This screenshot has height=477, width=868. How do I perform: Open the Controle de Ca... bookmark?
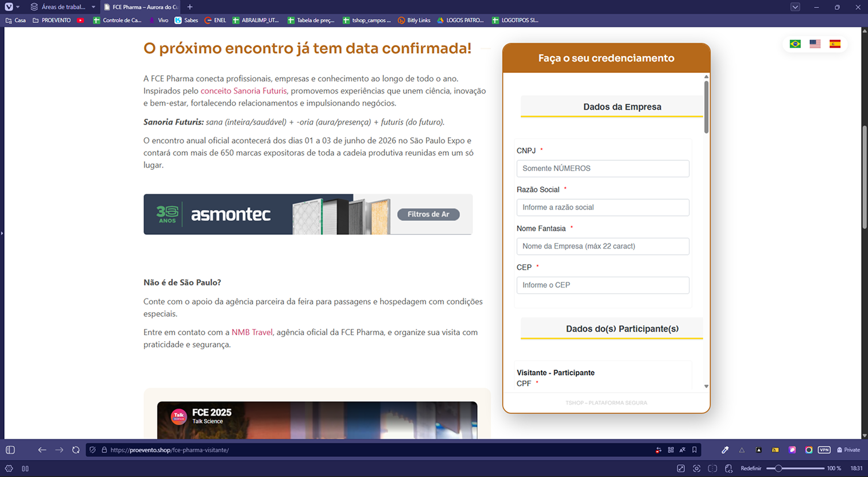[117, 20]
